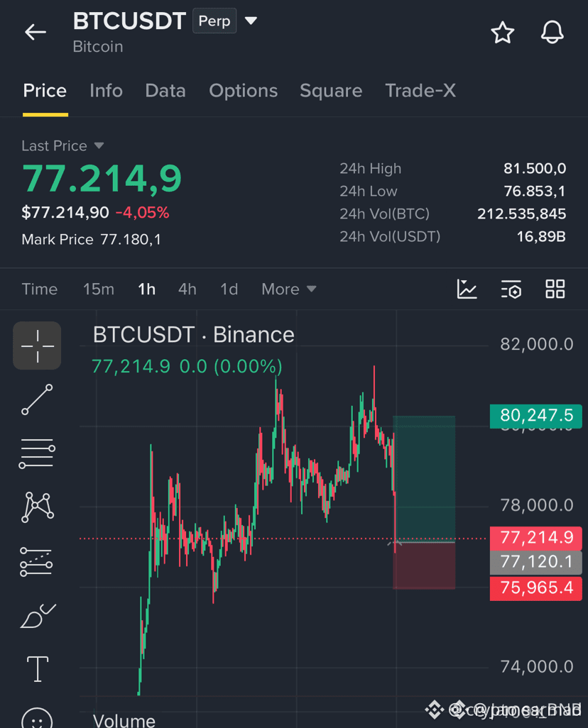Screen dimensions: 588x728
Task: Click the BTCUSDT · Binance chart title
Action: 193,335
